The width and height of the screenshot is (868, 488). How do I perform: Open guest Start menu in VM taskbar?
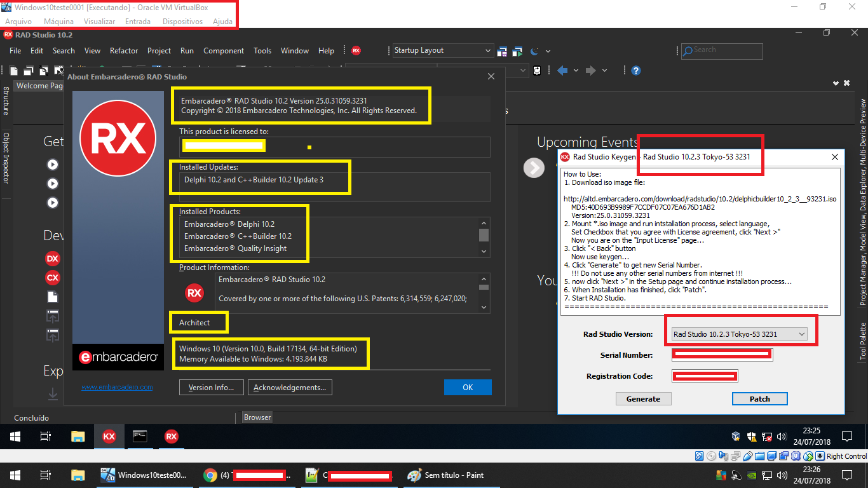(x=15, y=437)
